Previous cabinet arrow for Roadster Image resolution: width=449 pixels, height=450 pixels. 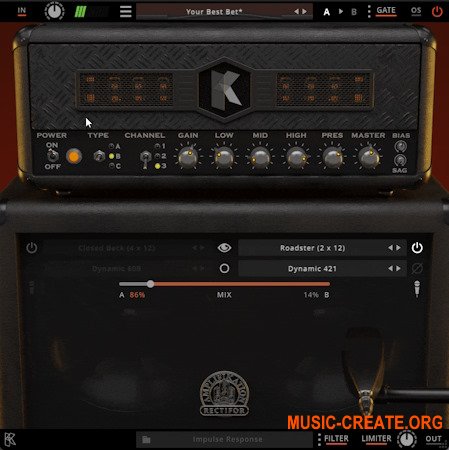coord(390,248)
